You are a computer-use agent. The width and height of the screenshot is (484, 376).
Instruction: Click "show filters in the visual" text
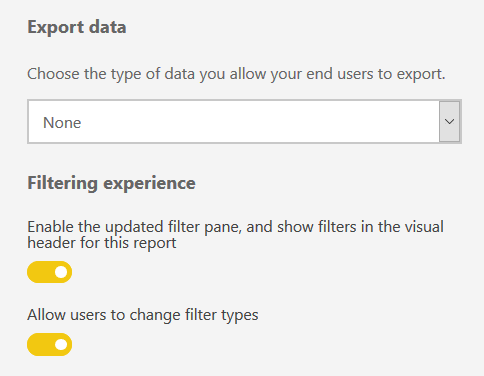(360, 227)
